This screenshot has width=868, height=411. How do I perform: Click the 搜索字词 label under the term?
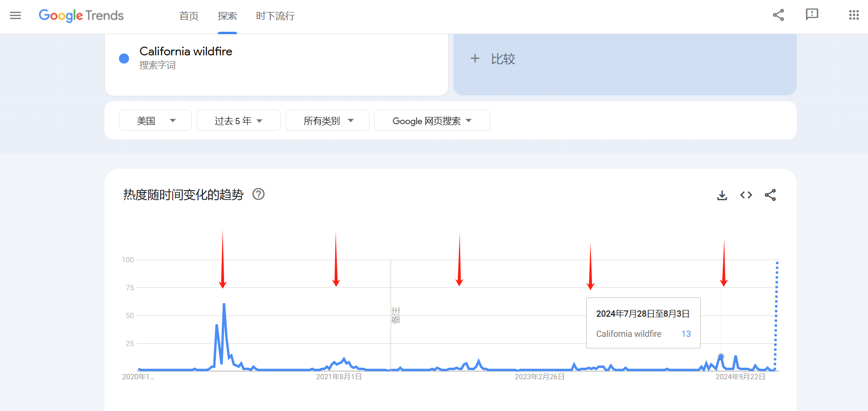click(x=158, y=65)
